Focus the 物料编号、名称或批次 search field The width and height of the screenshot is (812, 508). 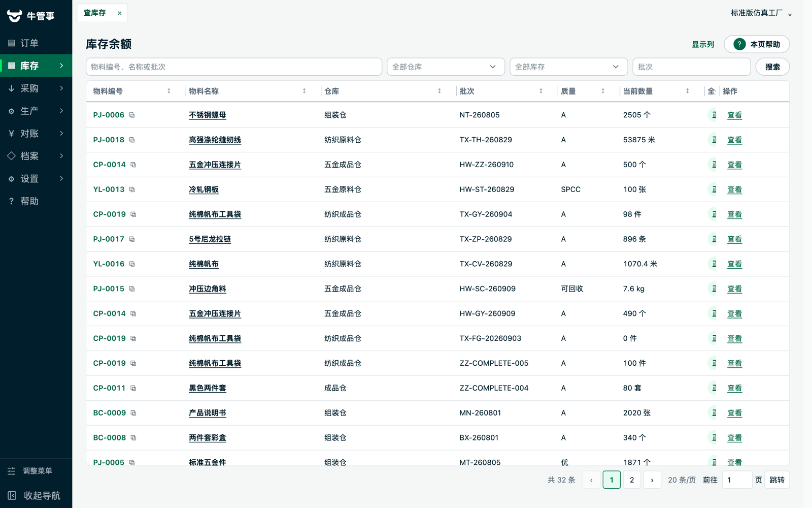(x=234, y=67)
